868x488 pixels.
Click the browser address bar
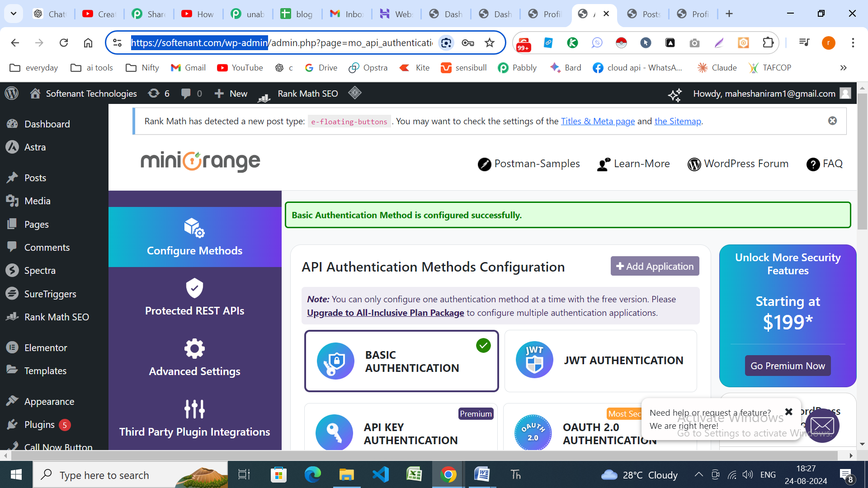(281, 42)
